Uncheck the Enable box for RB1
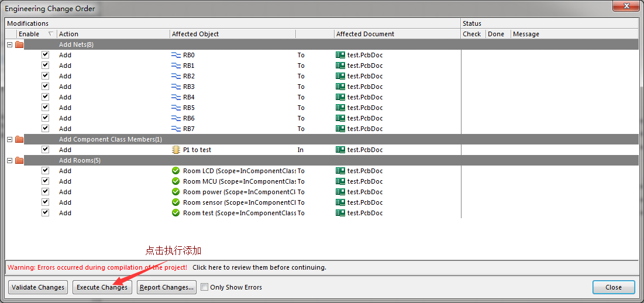The image size is (644, 303). click(46, 66)
